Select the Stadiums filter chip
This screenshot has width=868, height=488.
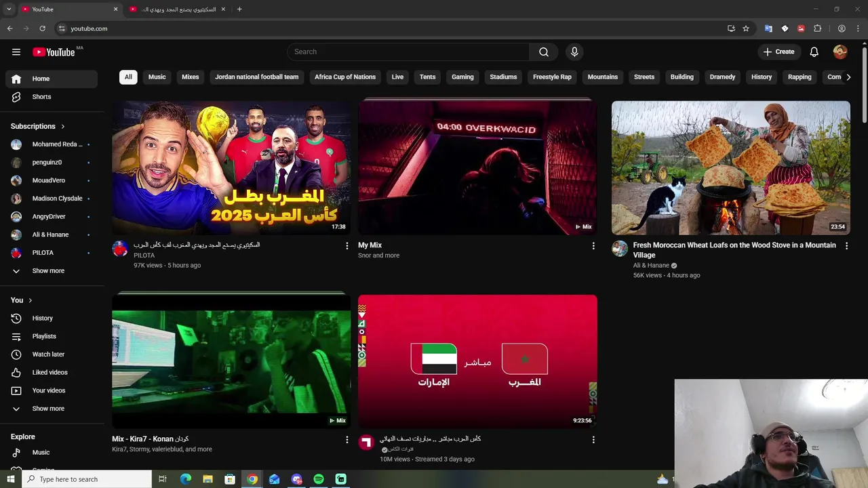pyautogui.click(x=503, y=77)
